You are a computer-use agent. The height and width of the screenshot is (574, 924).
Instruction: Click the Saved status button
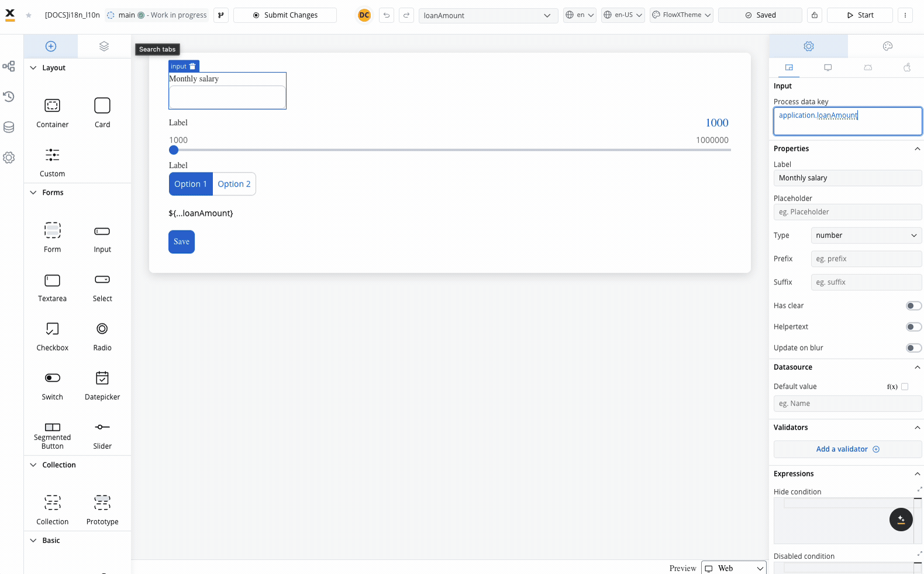pos(760,15)
